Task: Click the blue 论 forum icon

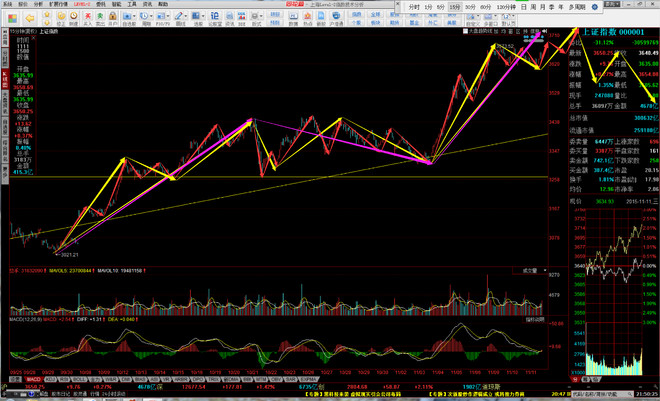Action: tap(215, 16)
